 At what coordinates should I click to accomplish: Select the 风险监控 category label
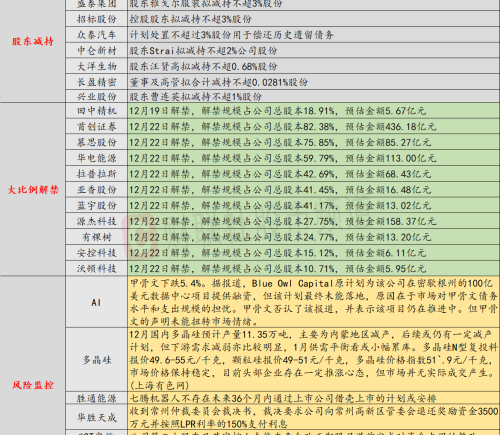[x=33, y=385]
